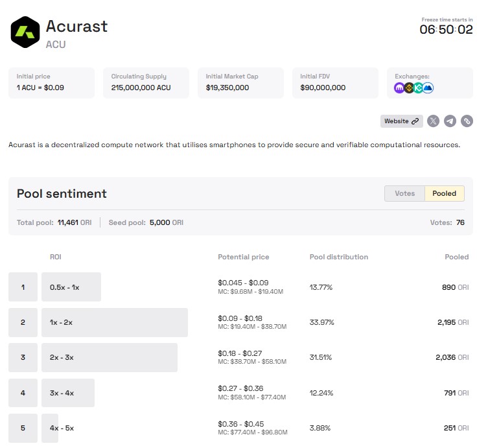Click the freeze countdown timer 06:50:02
The height and width of the screenshot is (448, 488).
[x=446, y=30]
